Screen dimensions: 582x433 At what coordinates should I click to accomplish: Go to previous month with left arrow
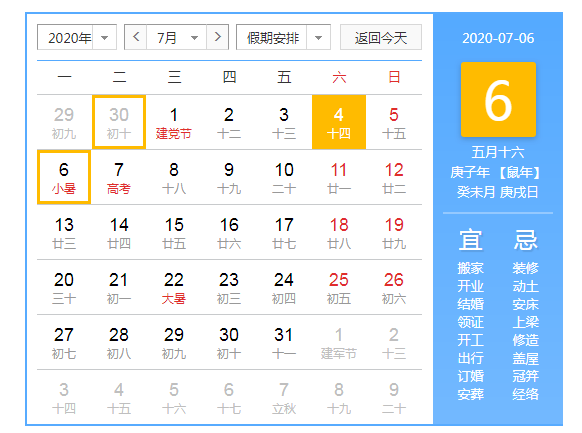tap(136, 37)
